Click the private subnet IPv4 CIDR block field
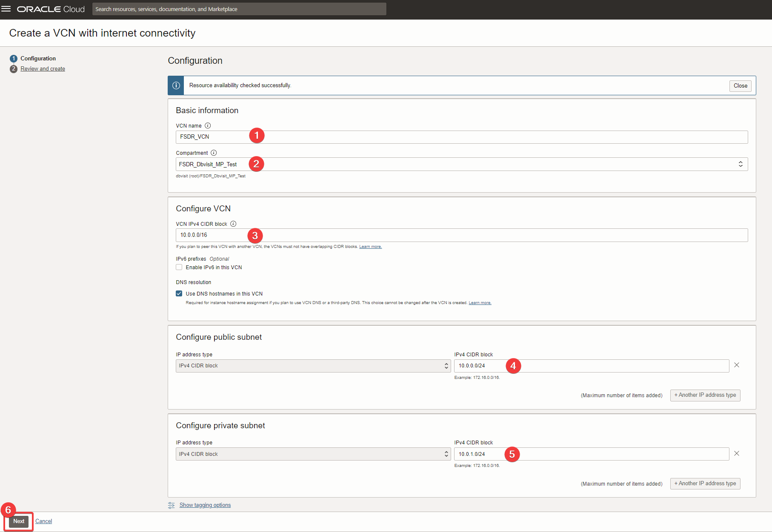This screenshot has width=772, height=532. click(x=592, y=454)
